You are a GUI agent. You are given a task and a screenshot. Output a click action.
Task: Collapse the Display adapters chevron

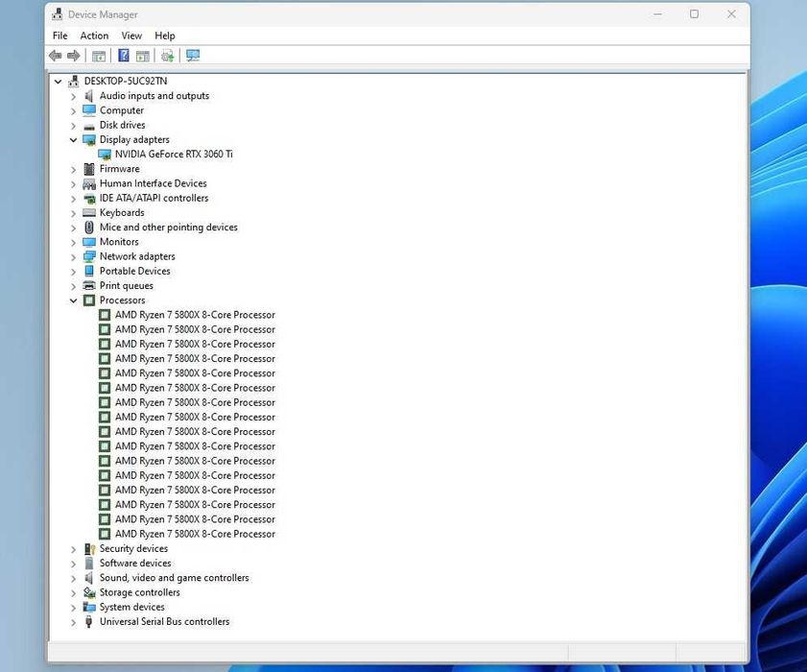[x=73, y=140]
